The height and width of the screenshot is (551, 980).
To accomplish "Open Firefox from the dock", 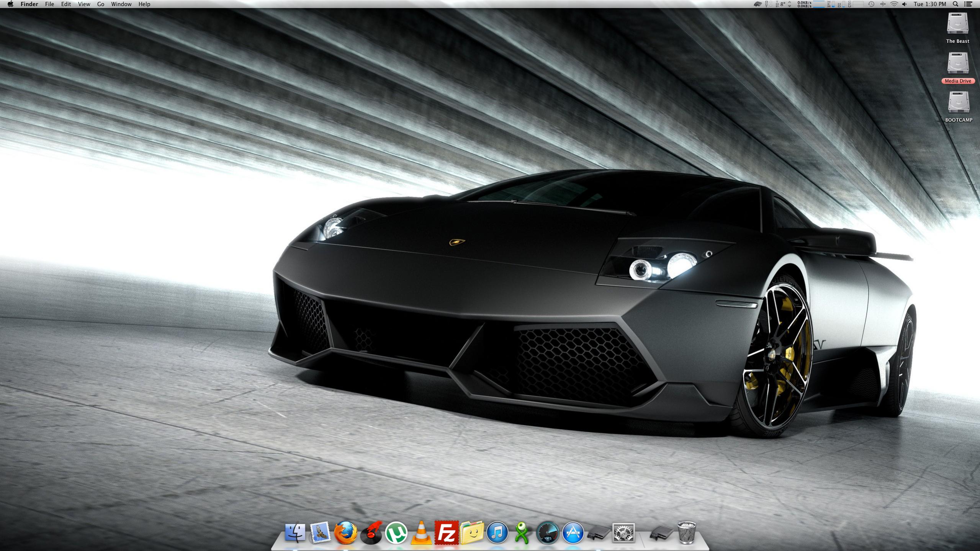I will tap(345, 533).
